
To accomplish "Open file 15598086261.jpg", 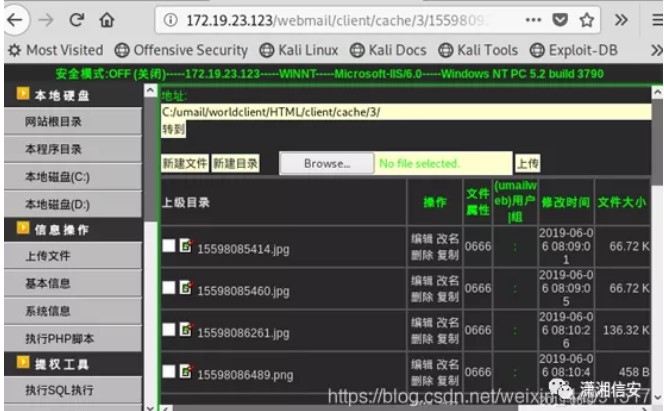I will click(243, 333).
